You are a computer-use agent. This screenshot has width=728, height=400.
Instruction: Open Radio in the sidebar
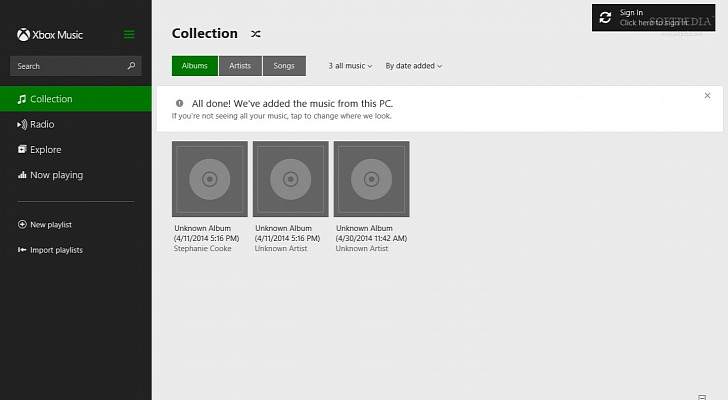click(x=42, y=125)
